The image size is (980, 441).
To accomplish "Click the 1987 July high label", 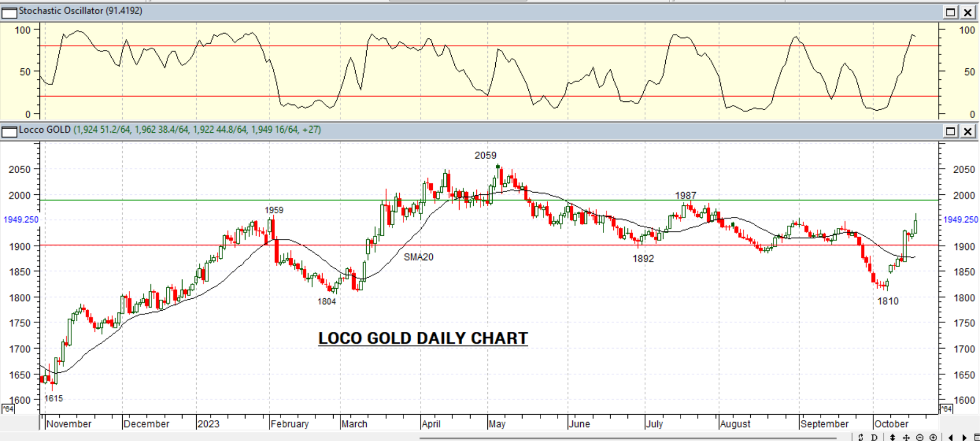I will point(685,196).
